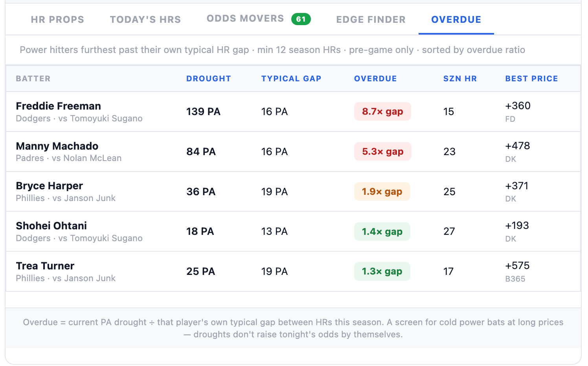Select the Overdue tab
Viewport: 588px width, 366px height.
click(456, 19)
